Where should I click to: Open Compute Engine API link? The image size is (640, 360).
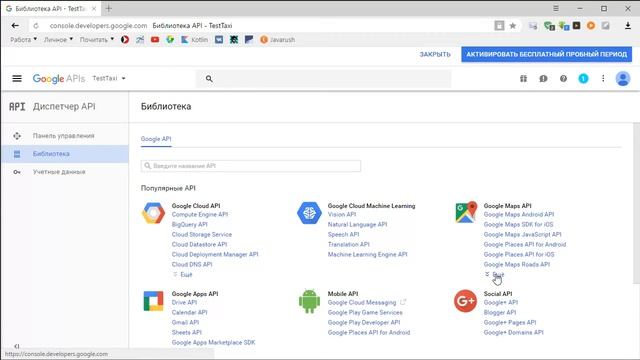tap(200, 214)
